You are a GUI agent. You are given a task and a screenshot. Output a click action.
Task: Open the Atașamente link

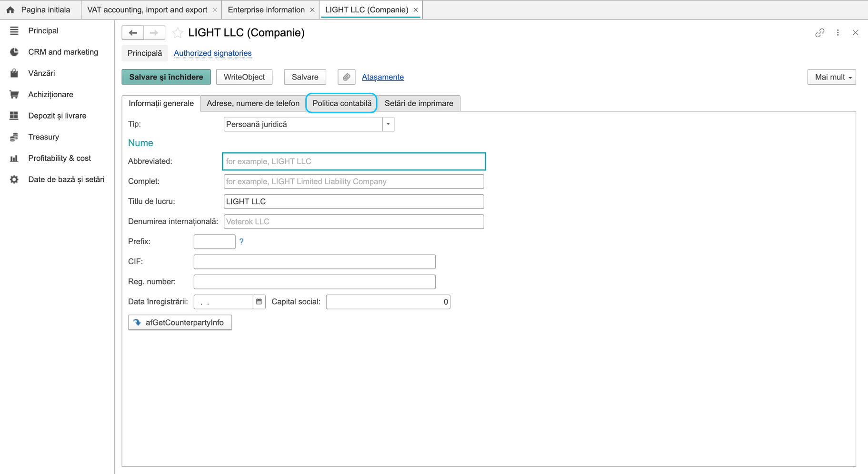click(383, 77)
